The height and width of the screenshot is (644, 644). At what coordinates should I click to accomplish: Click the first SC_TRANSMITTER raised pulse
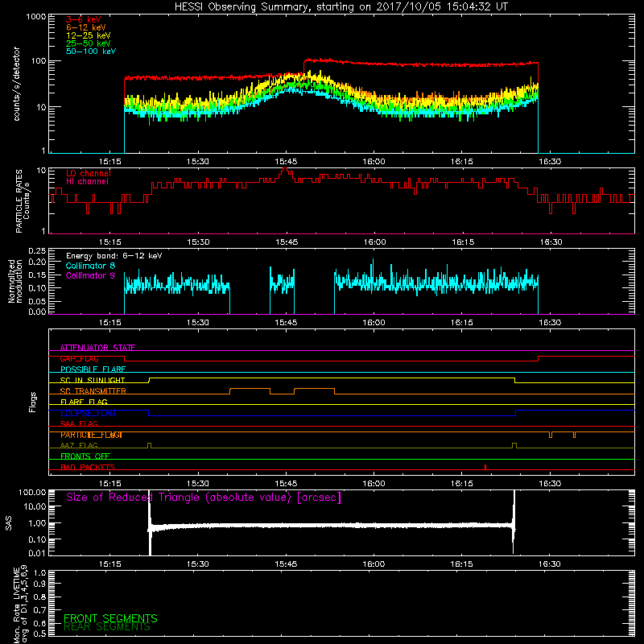pyautogui.click(x=250, y=390)
